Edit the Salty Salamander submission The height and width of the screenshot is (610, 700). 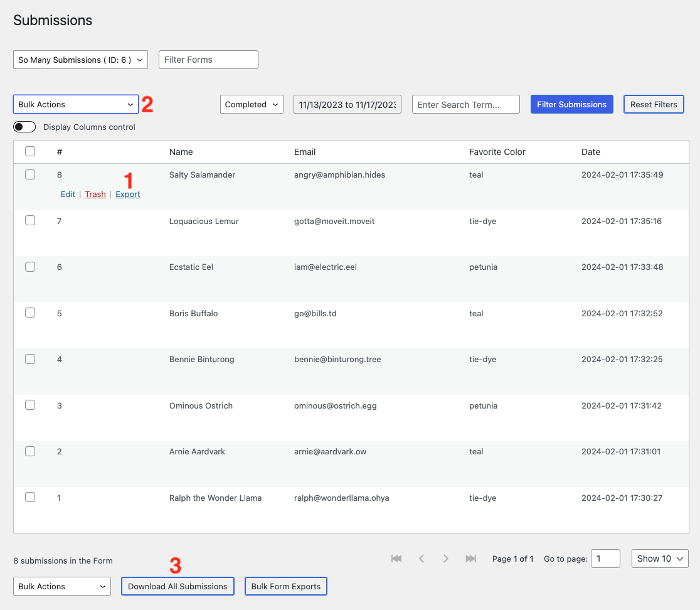tap(67, 194)
